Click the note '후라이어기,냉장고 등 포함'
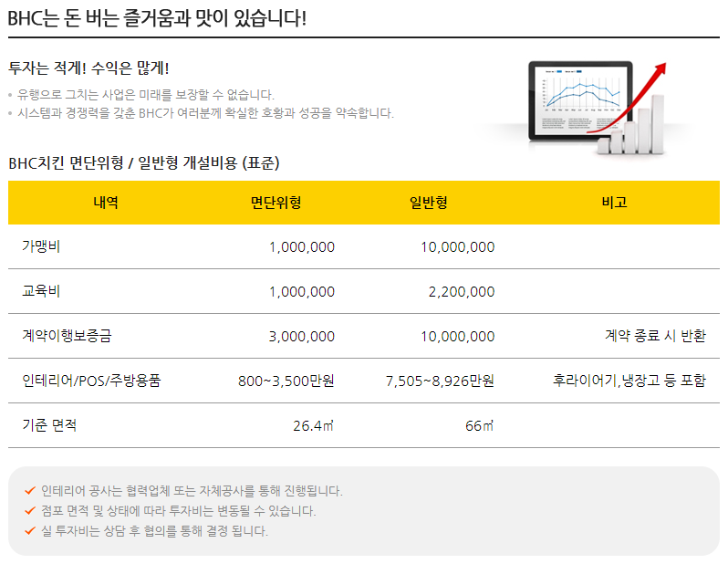The width and height of the screenshot is (728, 564). click(x=629, y=381)
